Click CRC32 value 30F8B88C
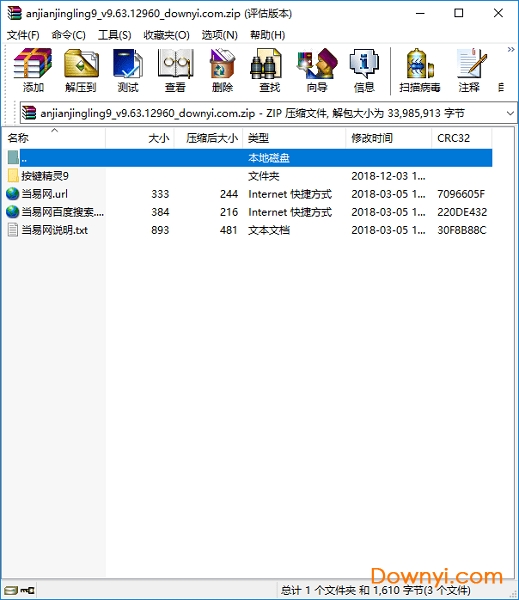519x600 pixels. click(x=462, y=230)
